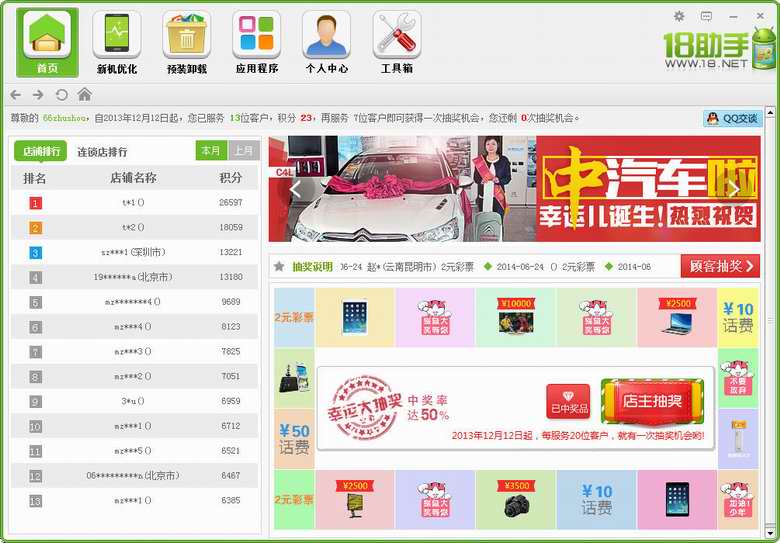Viewport: 780px width, 543px height.
Task: Click the 首页 home icon in top bar
Action: point(47,42)
